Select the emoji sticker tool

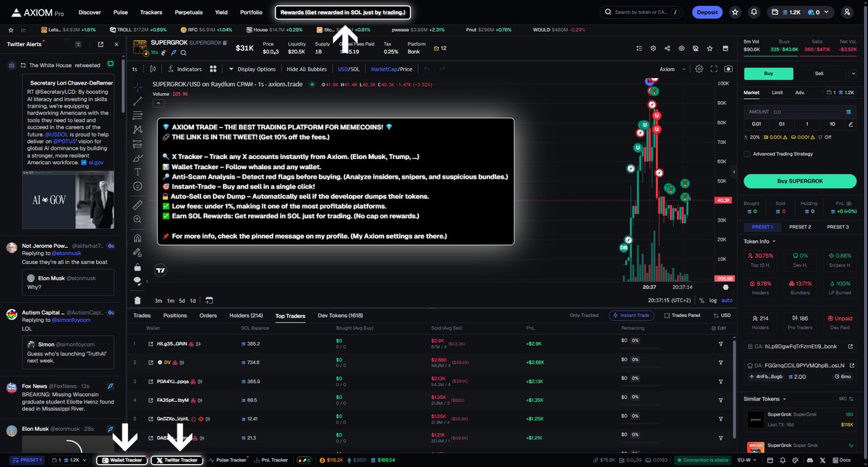pos(137,187)
